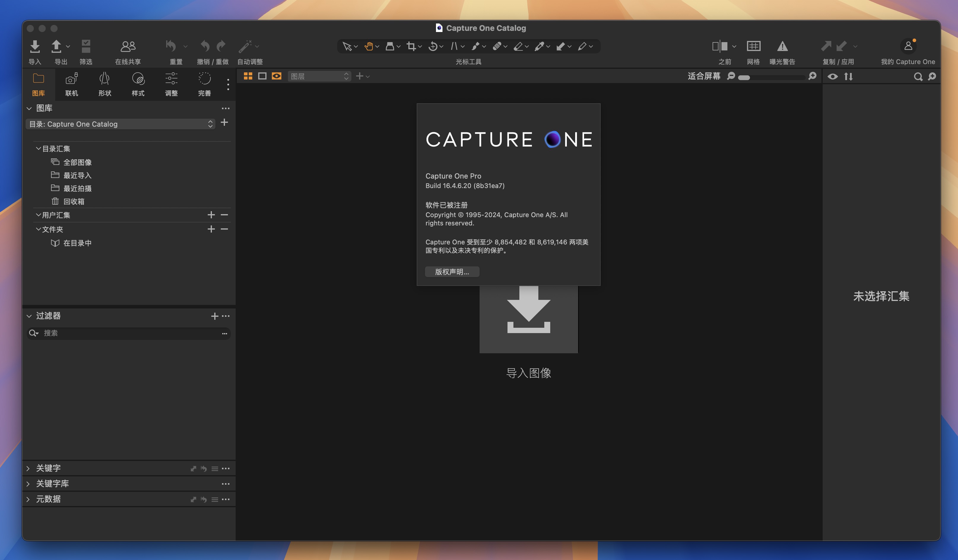
Task: Click the Copy adjustments arrow icon
Action: coord(826,46)
